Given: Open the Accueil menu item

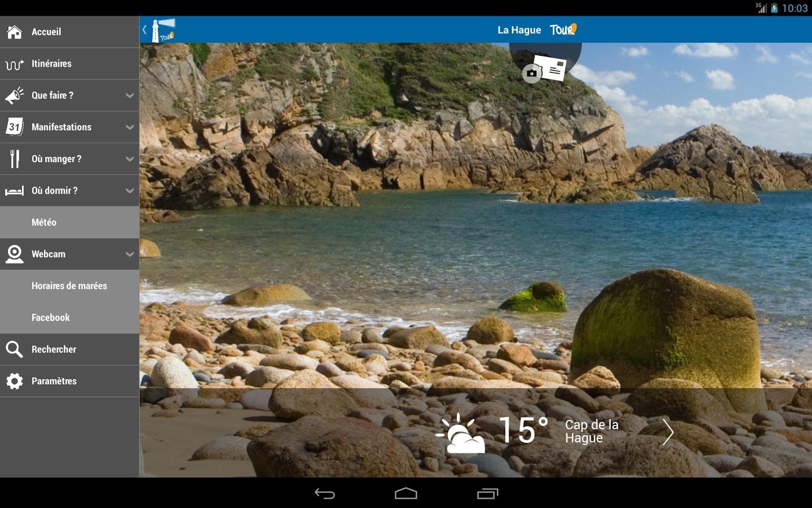Looking at the screenshot, I should coord(69,32).
